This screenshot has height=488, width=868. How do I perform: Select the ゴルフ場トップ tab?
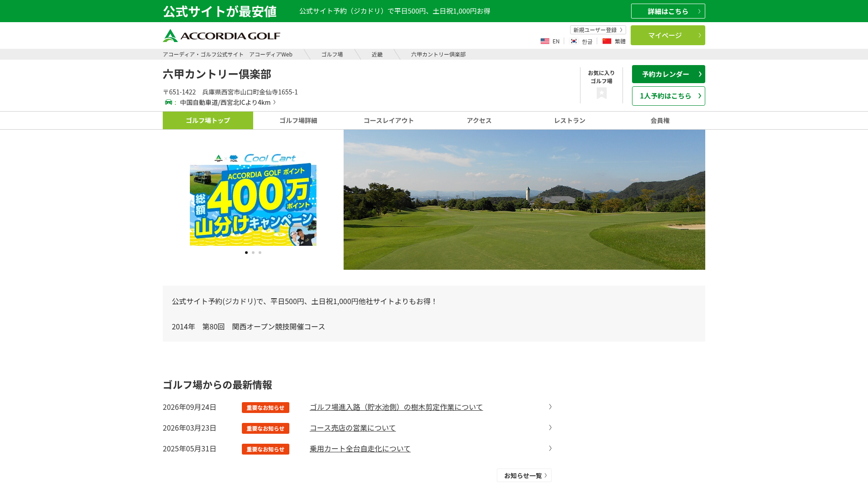coord(208,120)
